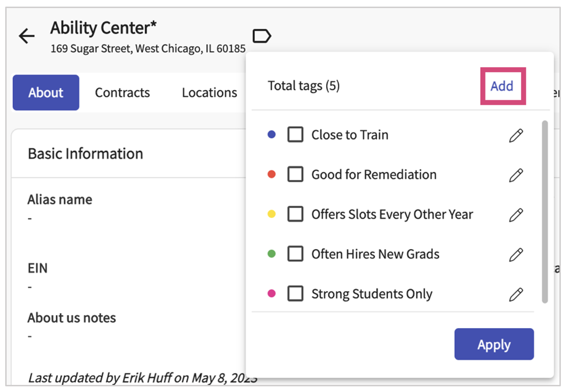Edit the Often Hires New Grads tag
The height and width of the screenshot is (392, 567).
[516, 255]
